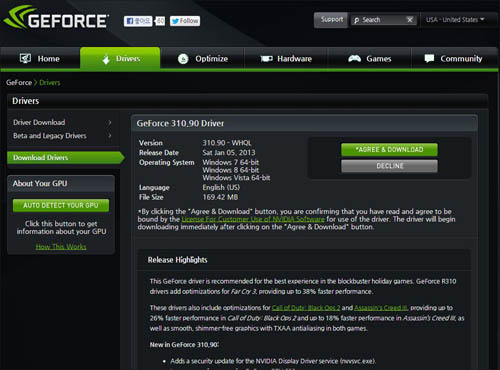This screenshot has height=370, width=500.
Task: Click Windows 7 64-bit text
Action: pos(231,162)
